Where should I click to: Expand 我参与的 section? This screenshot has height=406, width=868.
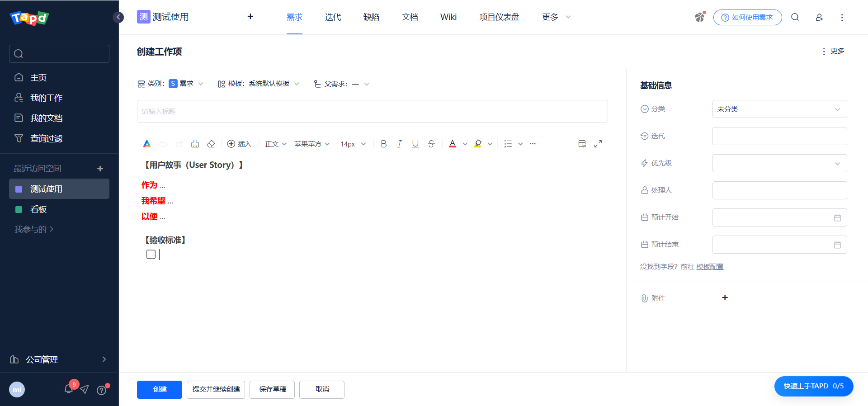34,229
